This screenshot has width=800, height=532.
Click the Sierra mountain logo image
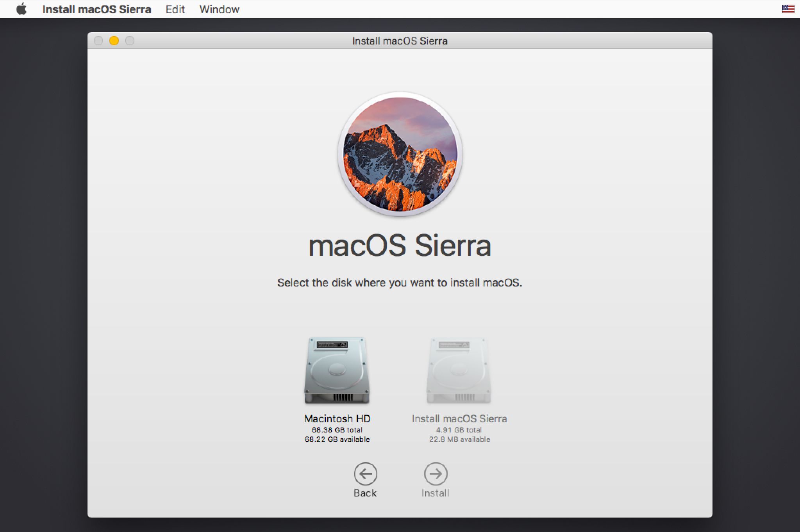tap(400, 154)
